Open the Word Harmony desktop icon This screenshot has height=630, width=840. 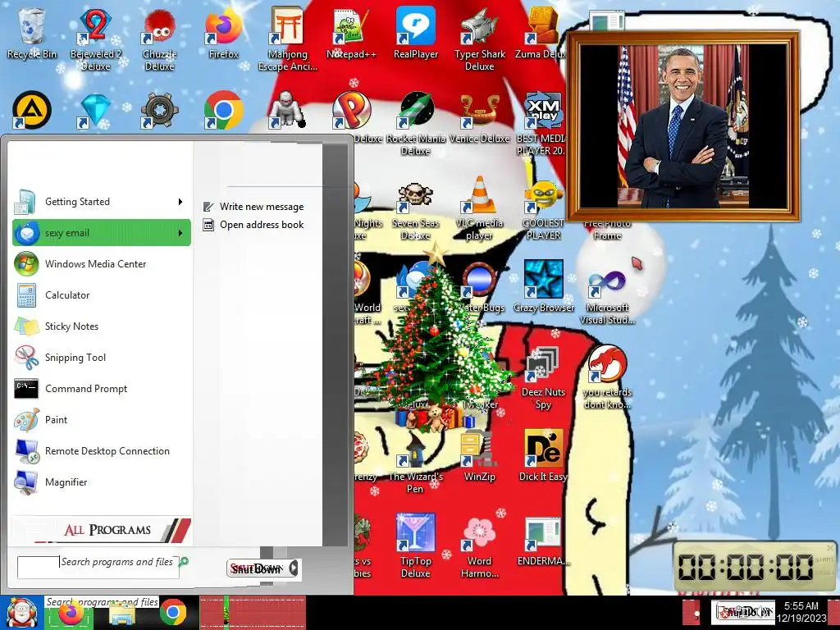coord(479,546)
